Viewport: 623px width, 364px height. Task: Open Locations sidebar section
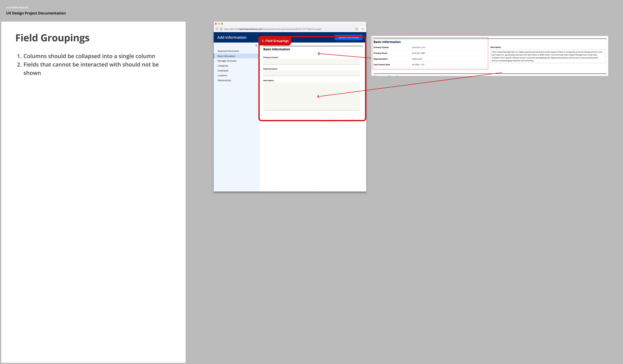coord(222,75)
